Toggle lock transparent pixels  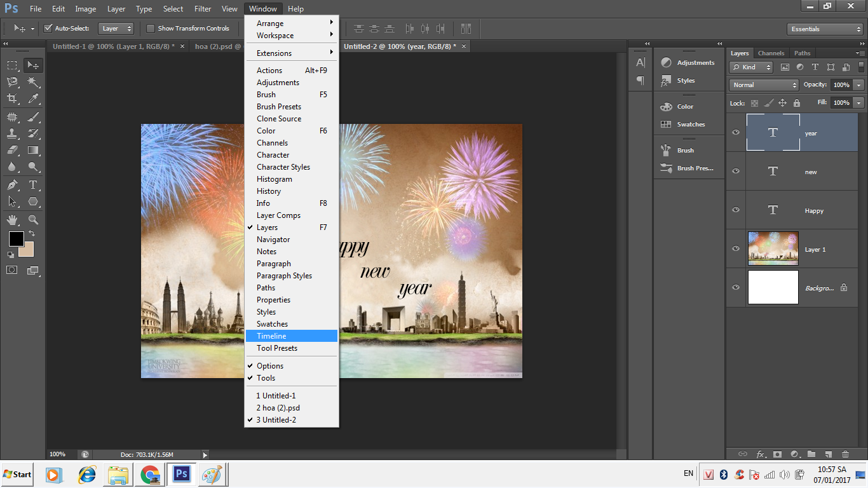click(754, 103)
